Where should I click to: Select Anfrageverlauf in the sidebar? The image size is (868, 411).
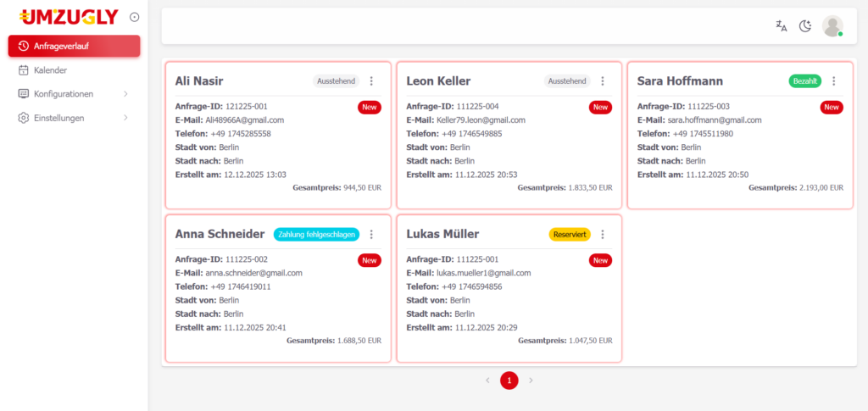[74, 46]
